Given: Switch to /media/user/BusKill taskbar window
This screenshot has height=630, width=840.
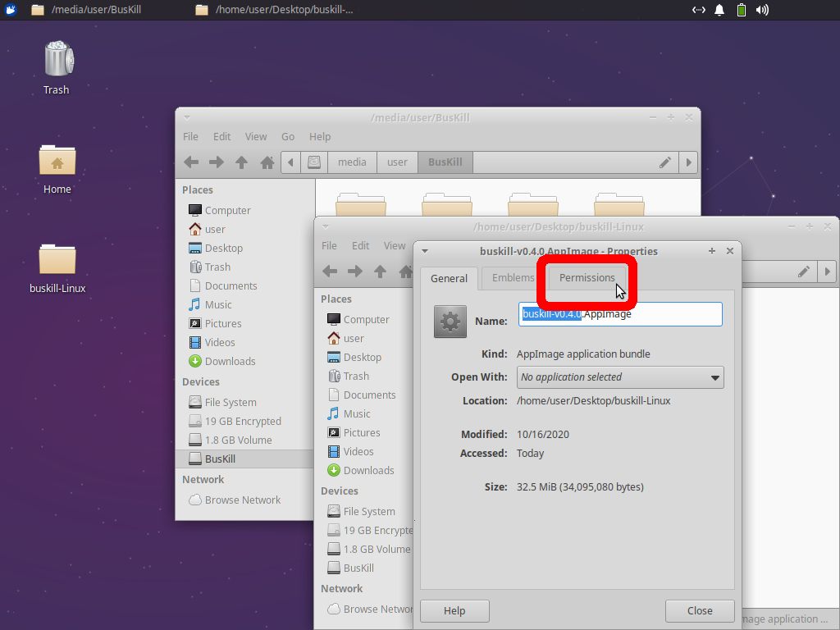Looking at the screenshot, I should (x=87, y=10).
